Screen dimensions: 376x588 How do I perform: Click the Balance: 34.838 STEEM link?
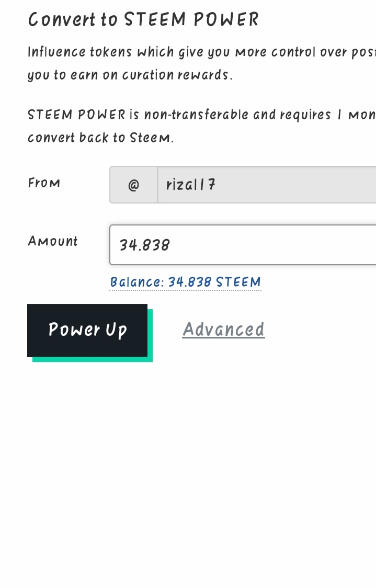click(185, 282)
